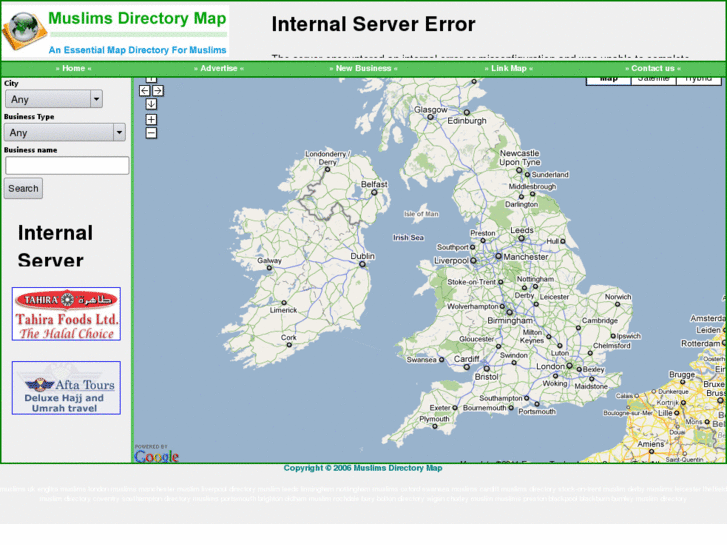
Task: Zoom out on the map
Action: pos(151,132)
